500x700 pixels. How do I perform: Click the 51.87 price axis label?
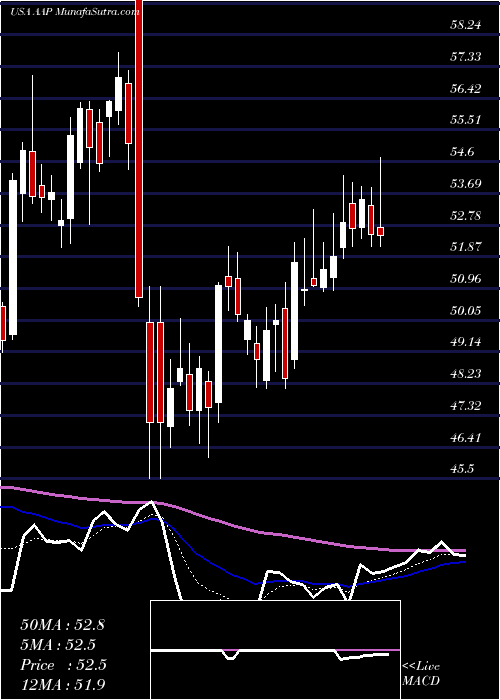click(465, 247)
